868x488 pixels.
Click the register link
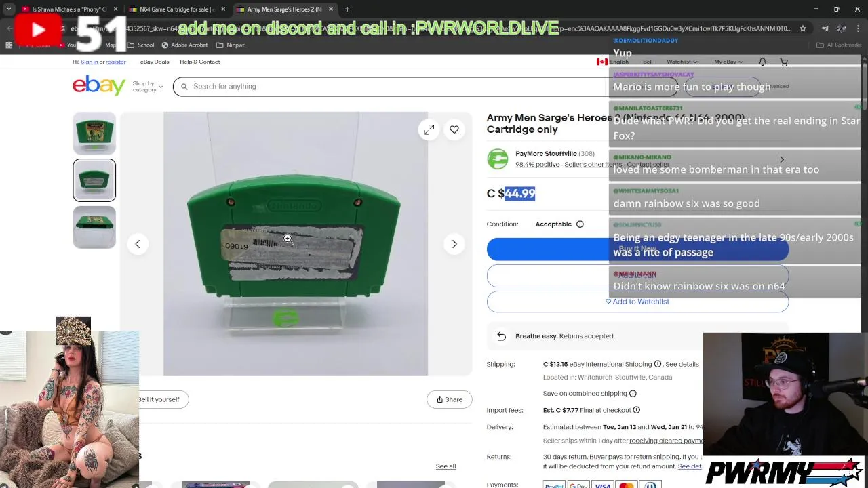(115, 62)
